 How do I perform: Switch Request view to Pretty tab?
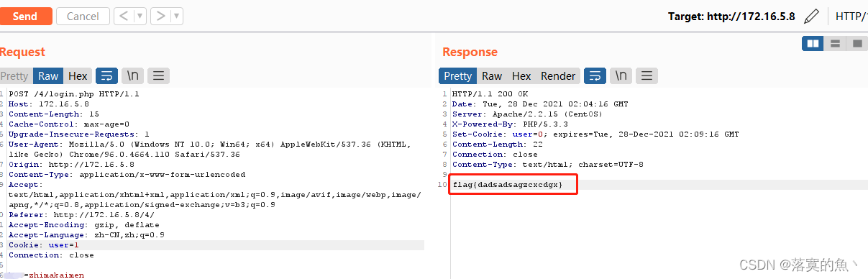coord(14,76)
